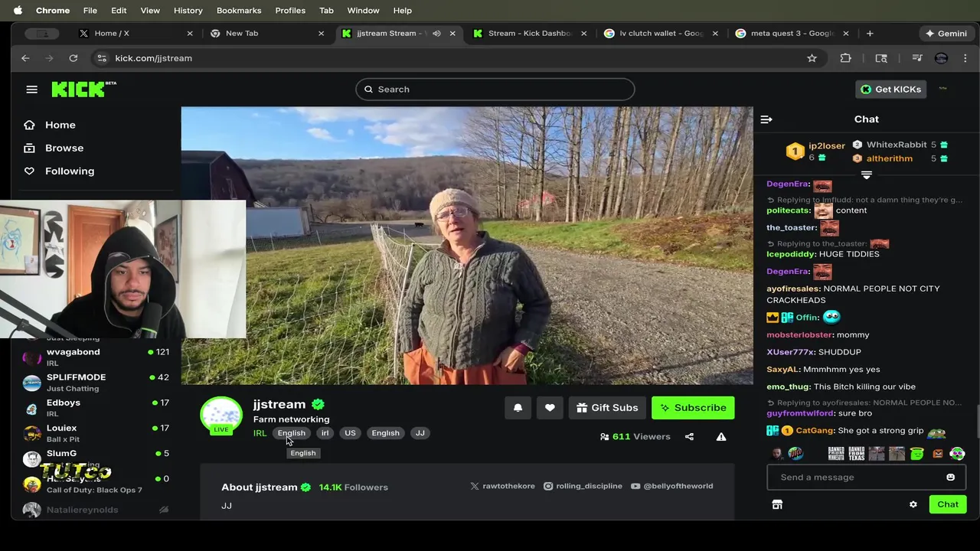Subscribe to jjstream
980x551 pixels.
[693, 408]
